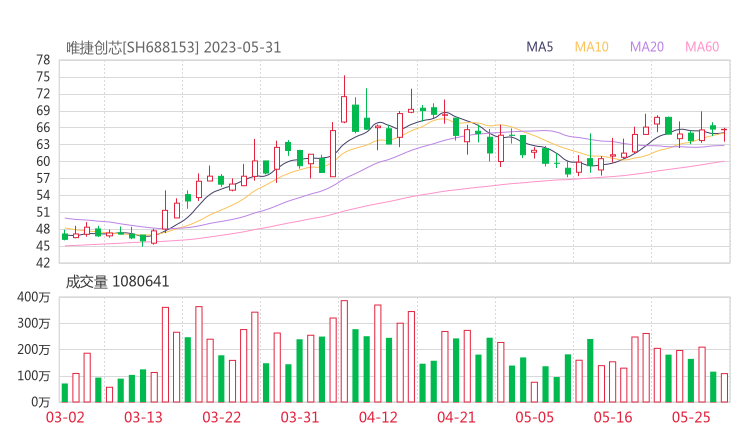Screen dimensions: 740x440
Task: Click the 66 price axis label
Action: (x=43, y=127)
